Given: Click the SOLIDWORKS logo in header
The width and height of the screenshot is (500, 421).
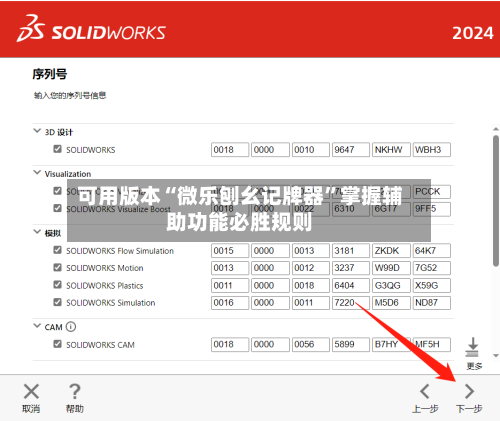Looking at the screenshot, I should click(91, 29).
